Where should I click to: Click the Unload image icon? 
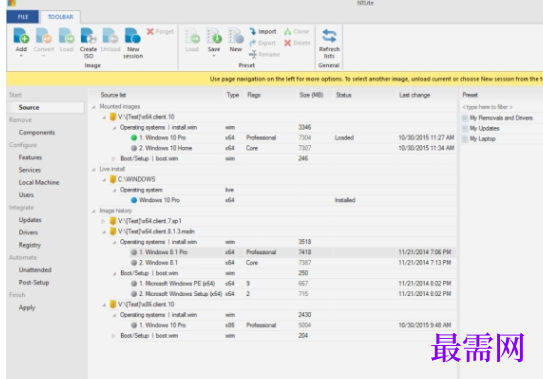pyautogui.click(x=110, y=36)
